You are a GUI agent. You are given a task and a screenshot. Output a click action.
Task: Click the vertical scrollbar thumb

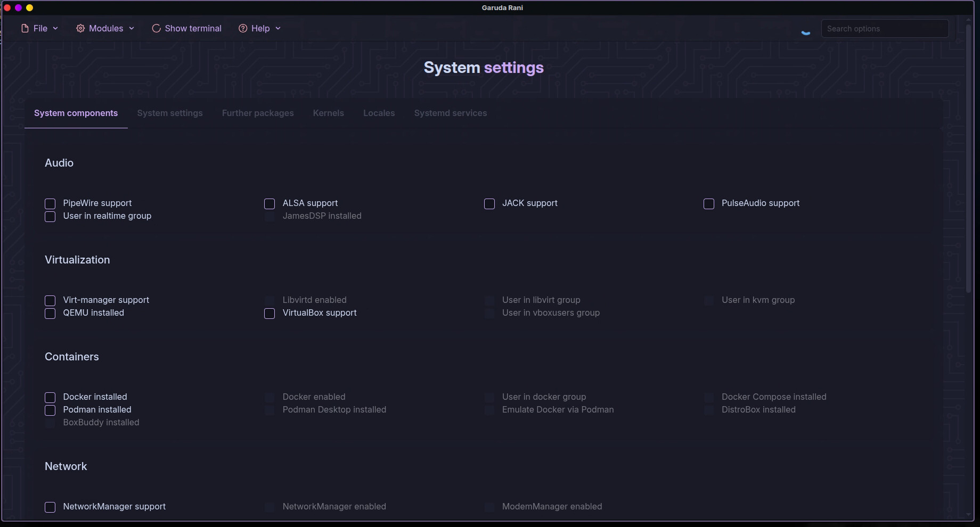968,158
